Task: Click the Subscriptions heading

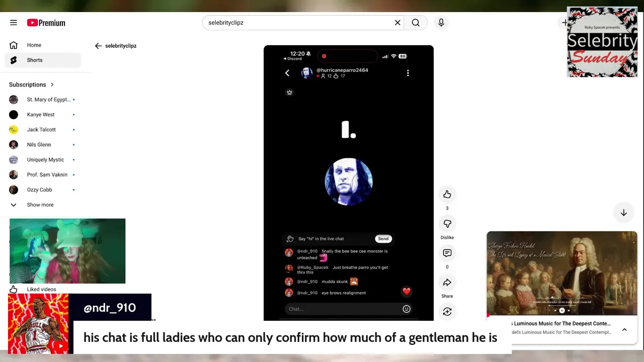Action: (27, 84)
